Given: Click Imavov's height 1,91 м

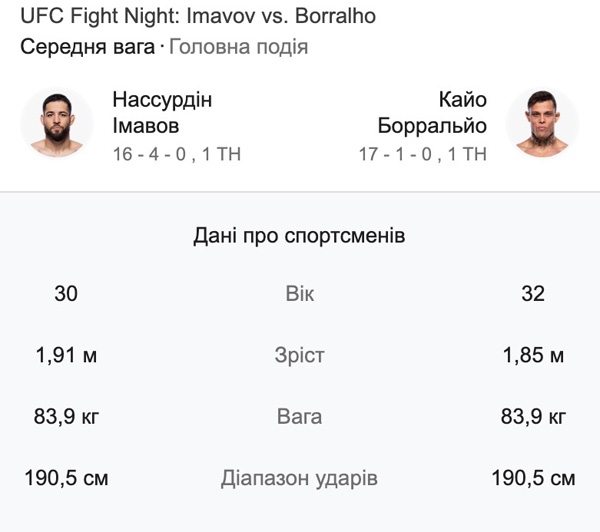Looking at the screenshot, I should point(66,355).
